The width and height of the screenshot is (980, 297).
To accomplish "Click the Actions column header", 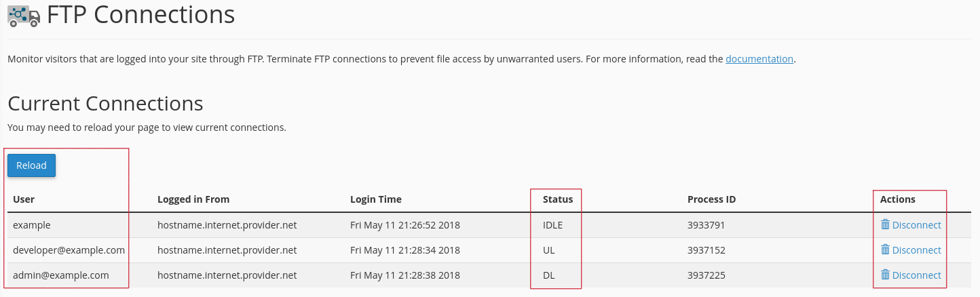I will (897, 199).
